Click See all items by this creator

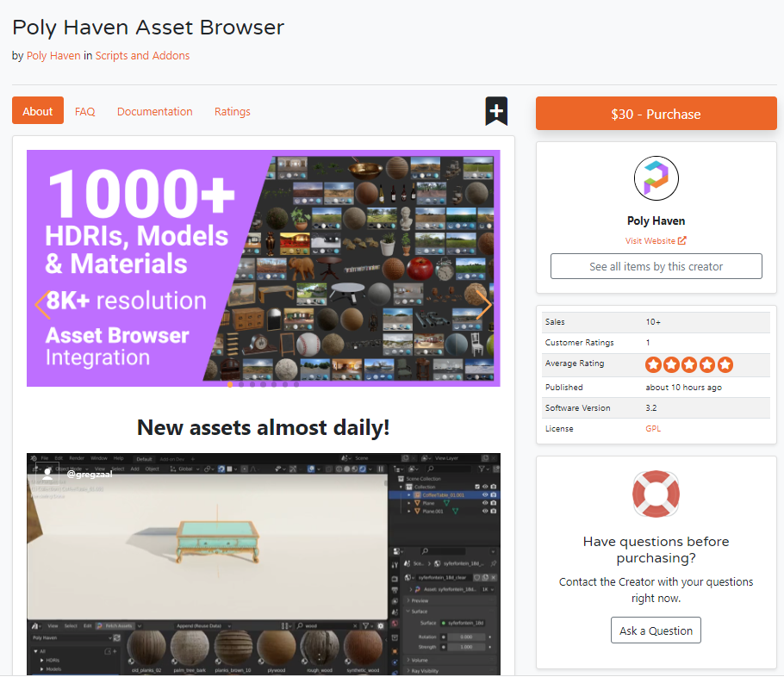tap(656, 266)
